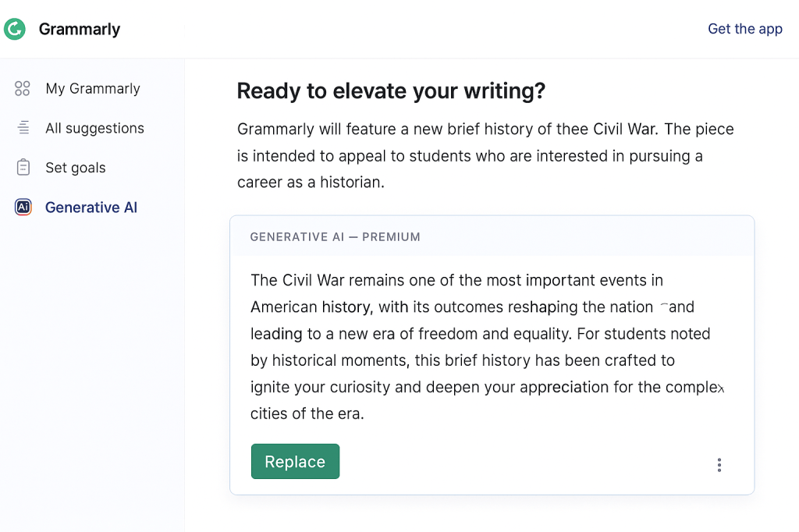This screenshot has width=799, height=532.
Task: Open the My Grammarly section label
Action: click(x=93, y=89)
